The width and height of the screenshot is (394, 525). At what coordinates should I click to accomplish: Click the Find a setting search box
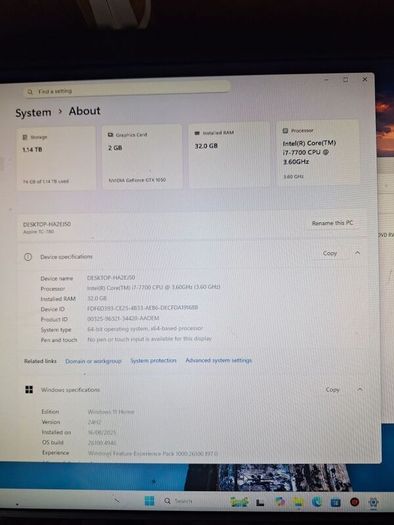[127, 90]
